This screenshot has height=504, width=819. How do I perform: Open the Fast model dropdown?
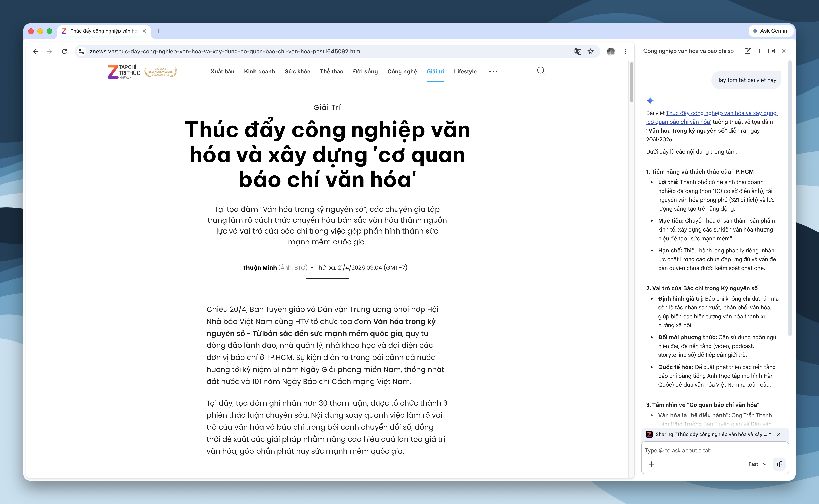pyautogui.click(x=757, y=464)
